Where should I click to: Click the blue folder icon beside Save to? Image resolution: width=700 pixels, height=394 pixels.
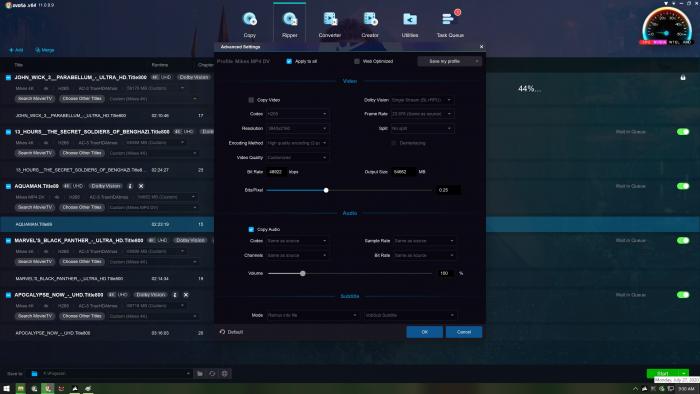point(34,373)
